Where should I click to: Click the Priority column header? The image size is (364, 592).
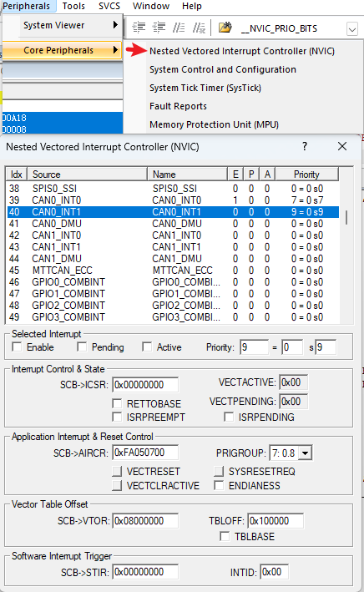(x=306, y=174)
